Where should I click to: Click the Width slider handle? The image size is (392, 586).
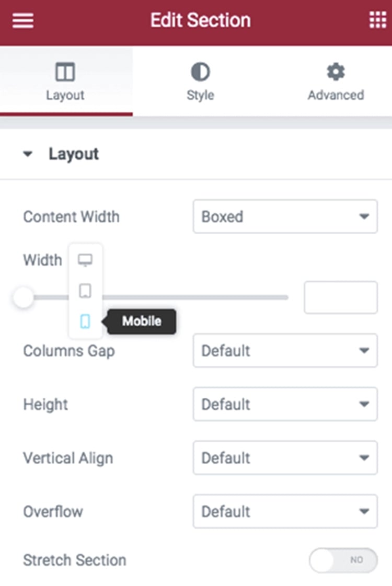tap(23, 297)
